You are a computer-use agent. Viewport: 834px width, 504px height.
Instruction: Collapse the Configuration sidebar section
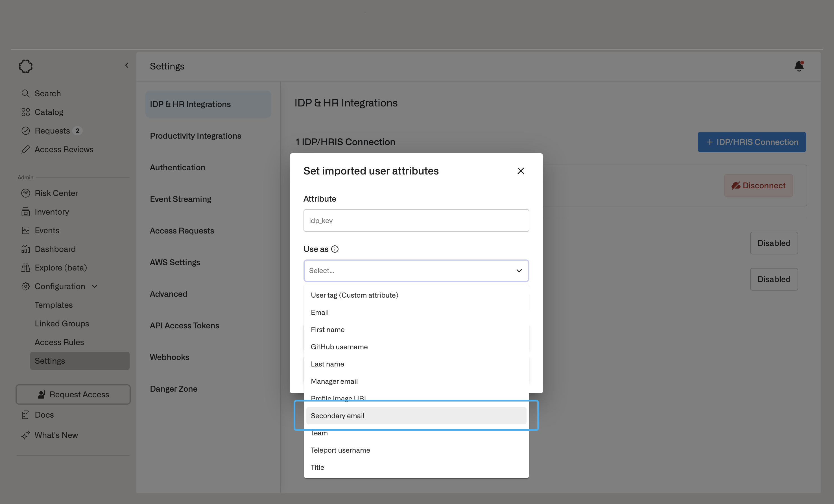point(95,286)
